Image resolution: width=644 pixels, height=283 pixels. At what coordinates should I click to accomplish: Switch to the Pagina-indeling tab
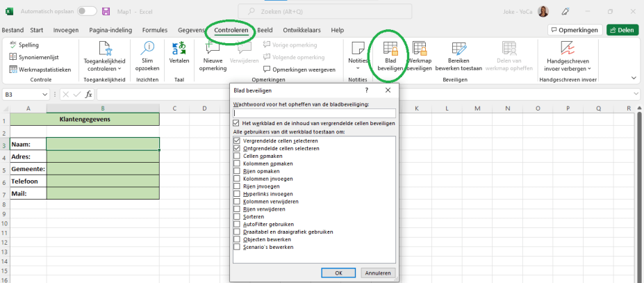[x=110, y=30]
